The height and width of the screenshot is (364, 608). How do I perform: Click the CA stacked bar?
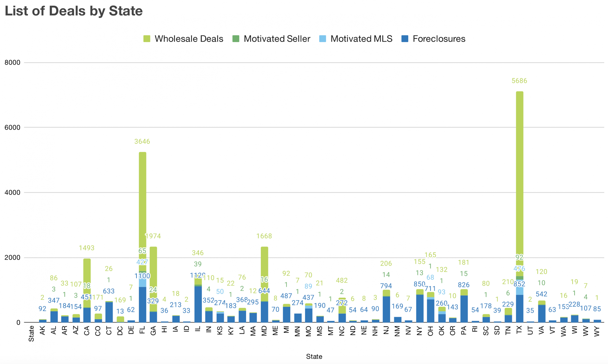87,272
